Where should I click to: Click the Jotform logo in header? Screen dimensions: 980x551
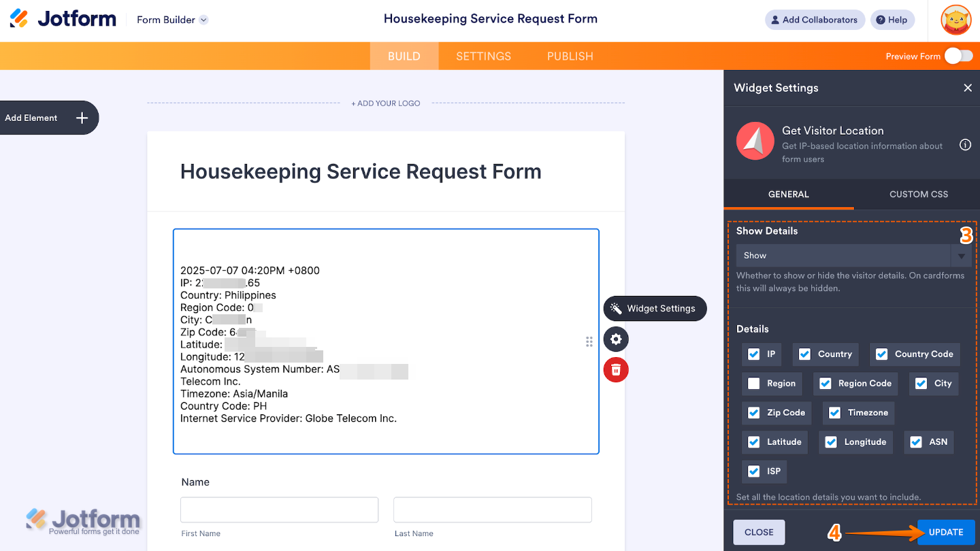point(63,19)
